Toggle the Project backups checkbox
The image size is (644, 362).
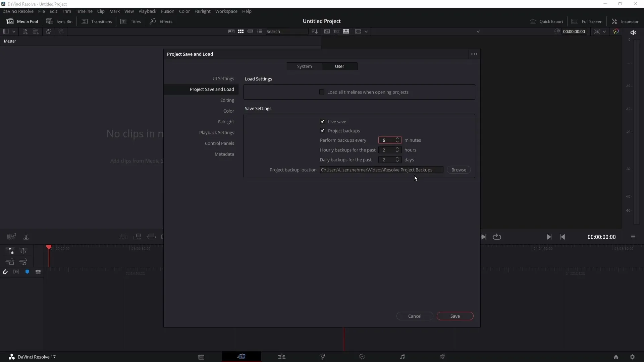322,130
